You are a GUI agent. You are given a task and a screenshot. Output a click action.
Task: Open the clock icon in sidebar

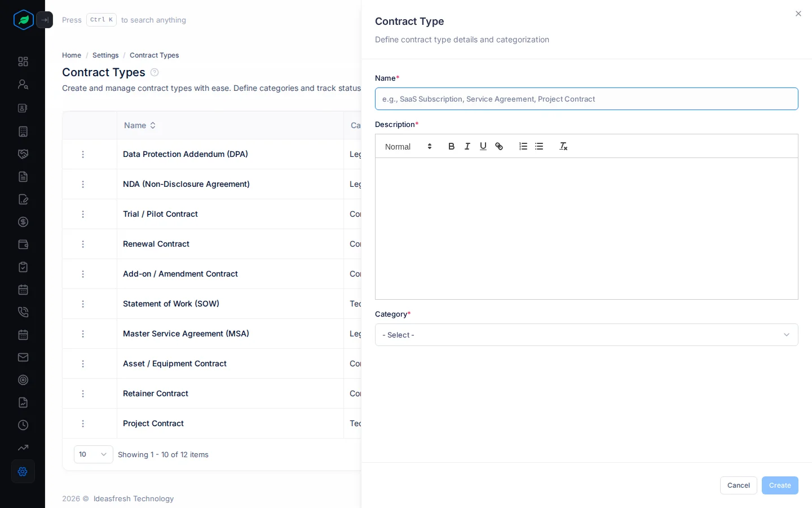23,425
